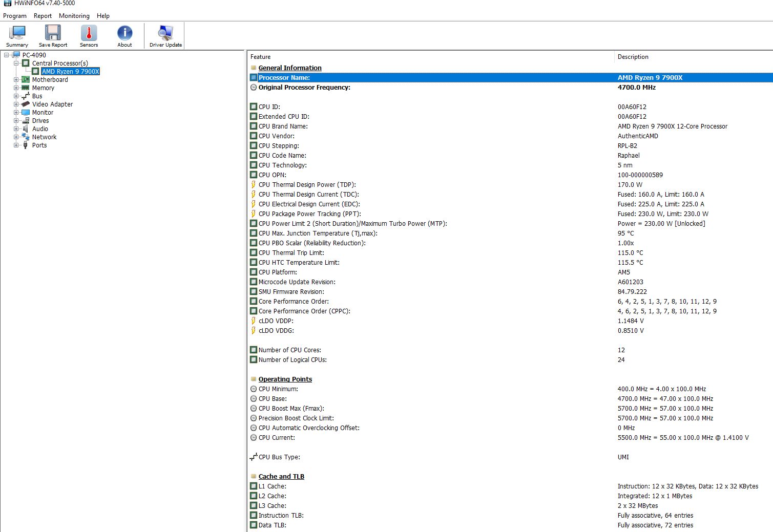Image resolution: width=773 pixels, height=532 pixels.
Task: Expand the Drives node
Action: click(16, 120)
